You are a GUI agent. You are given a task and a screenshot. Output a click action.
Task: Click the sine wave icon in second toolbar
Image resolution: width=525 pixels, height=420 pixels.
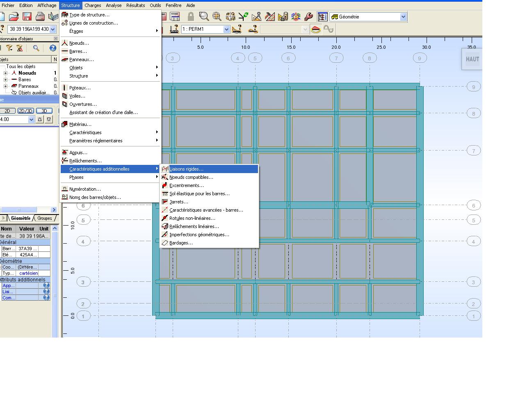329,29
